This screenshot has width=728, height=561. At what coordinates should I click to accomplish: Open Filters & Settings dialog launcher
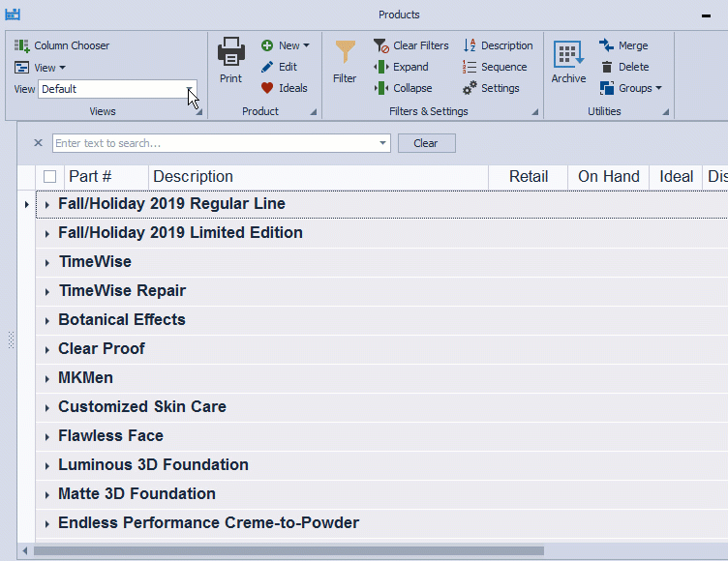534,112
